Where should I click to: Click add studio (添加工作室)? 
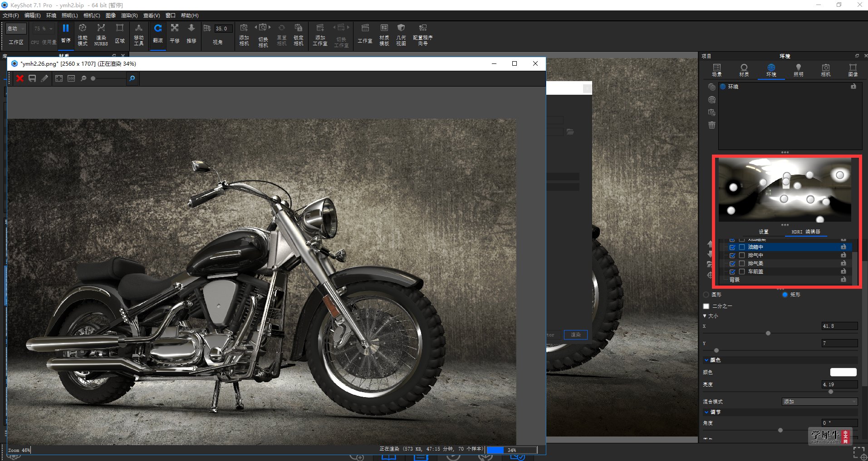pyautogui.click(x=320, y=35)
